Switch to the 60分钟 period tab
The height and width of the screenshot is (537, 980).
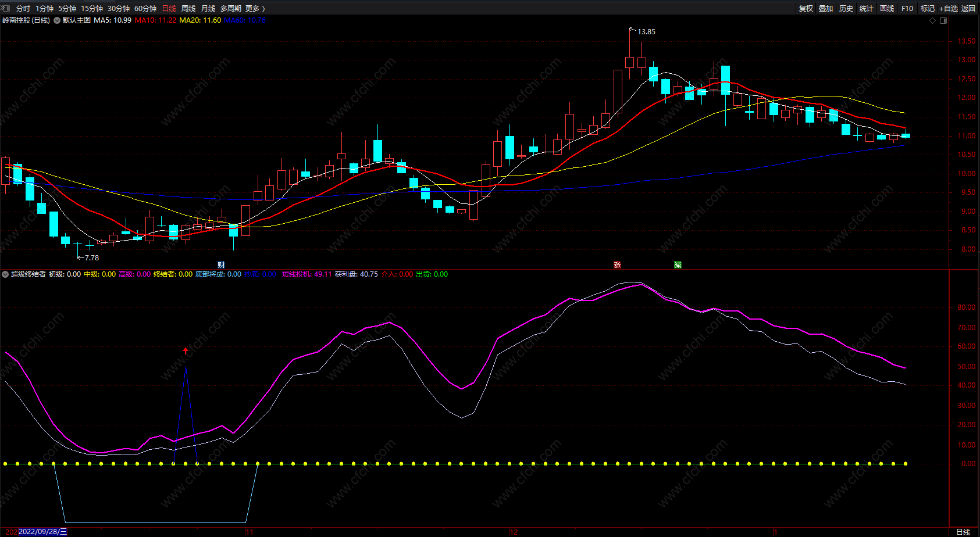click(145, 9)
